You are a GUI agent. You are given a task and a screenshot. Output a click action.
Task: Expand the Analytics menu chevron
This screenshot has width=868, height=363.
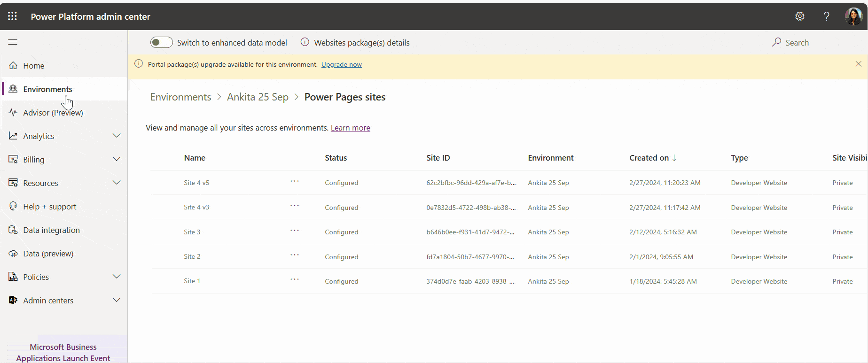pyautogui.click(x=117, y=136)
